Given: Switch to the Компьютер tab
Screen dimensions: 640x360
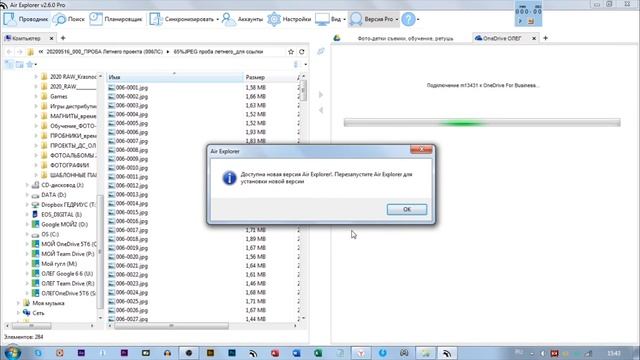Looking at the screenshot, I should (26, 38).
